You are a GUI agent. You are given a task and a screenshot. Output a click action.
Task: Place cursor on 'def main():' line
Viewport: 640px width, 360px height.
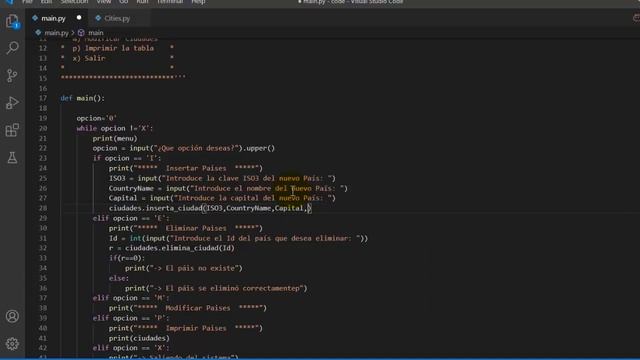pos(82,98)
